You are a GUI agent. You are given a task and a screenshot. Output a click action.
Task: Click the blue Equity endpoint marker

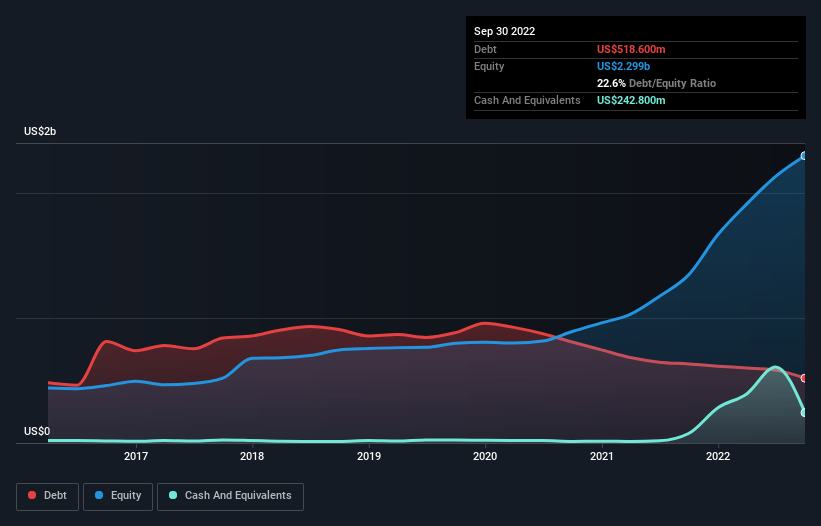[x=804, y=156]
